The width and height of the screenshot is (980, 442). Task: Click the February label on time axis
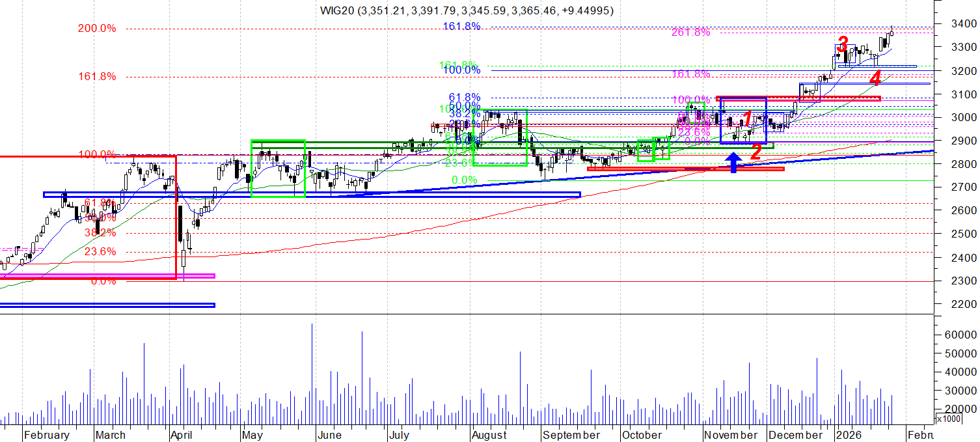click(x=46, y=435)
